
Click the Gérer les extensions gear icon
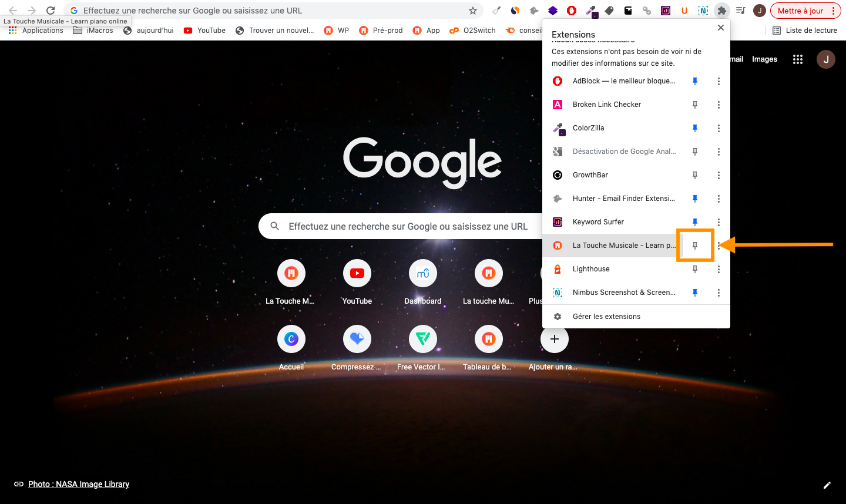pos(558,317)
